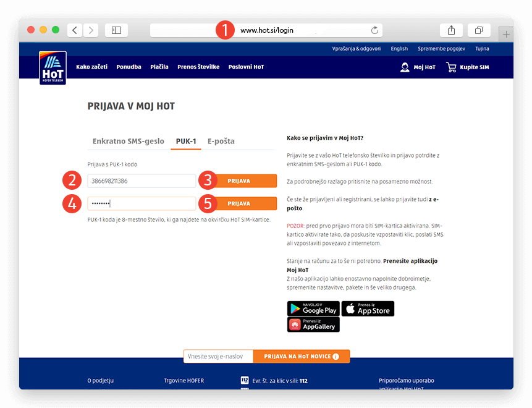
Task: Click the Kupite SIM shopping cart icon
Action: click(x=451, y=67)
